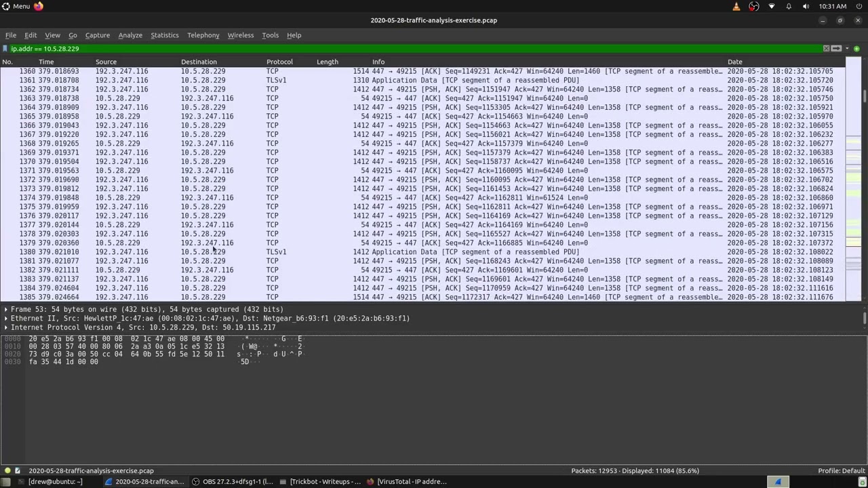Open the Edit menu

tap(31, 35)
